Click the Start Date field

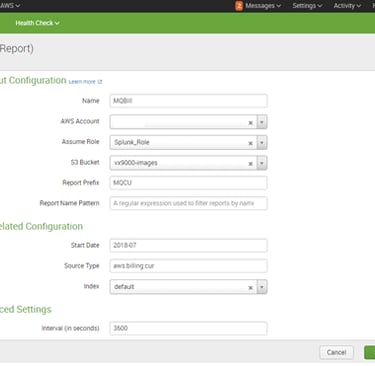188,246
